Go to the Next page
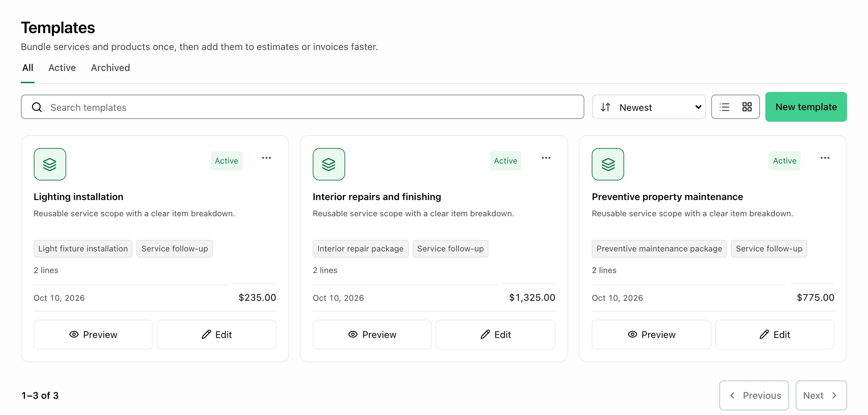 [x=821, y=395]
